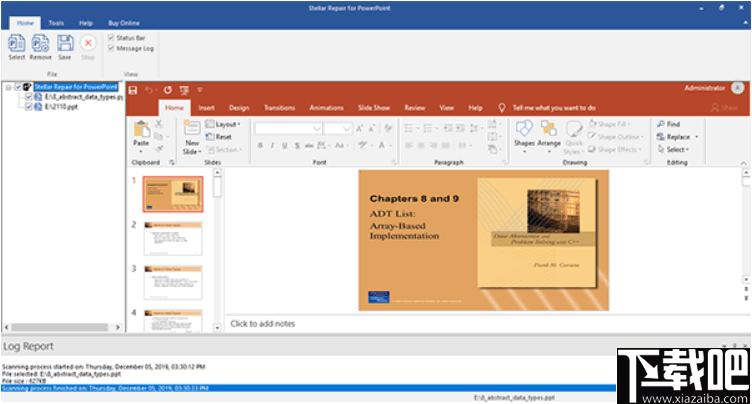
Task: Toggle Bold formatting button
Action: coord(260,145)
